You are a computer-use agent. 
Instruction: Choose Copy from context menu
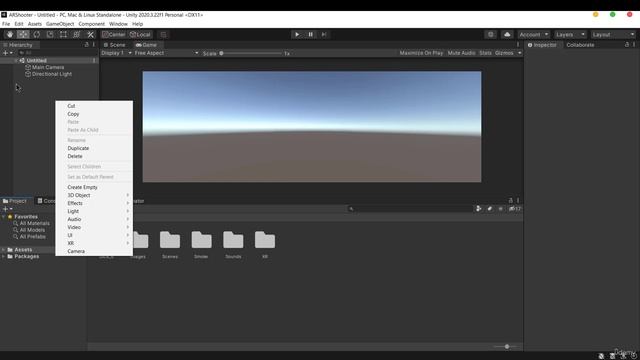[94, 114]
